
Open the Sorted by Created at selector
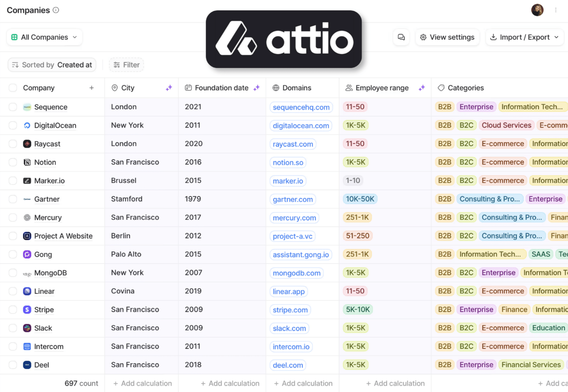[x=52, y=65]
